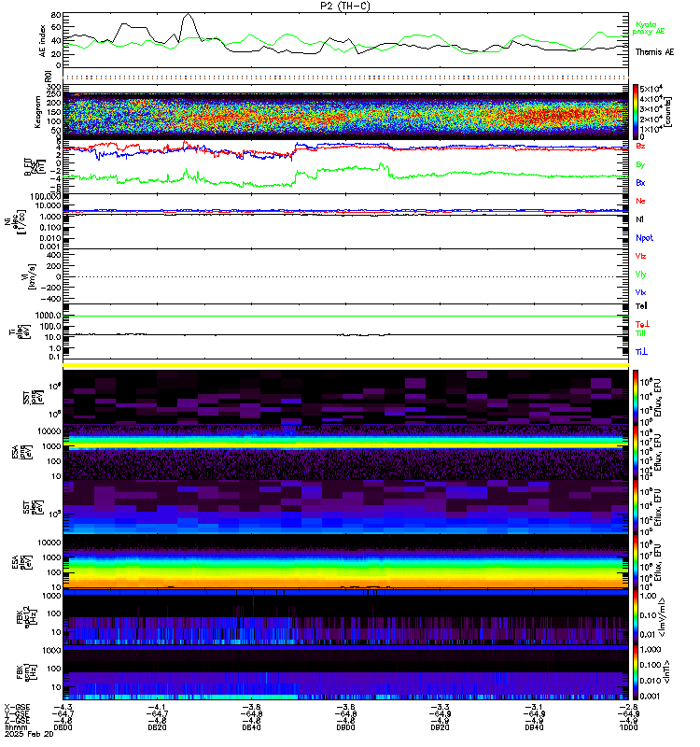This screenshot has height=747, width=700.
Task: Click the "0900" time tick label
Action: (x=345, y=727)
